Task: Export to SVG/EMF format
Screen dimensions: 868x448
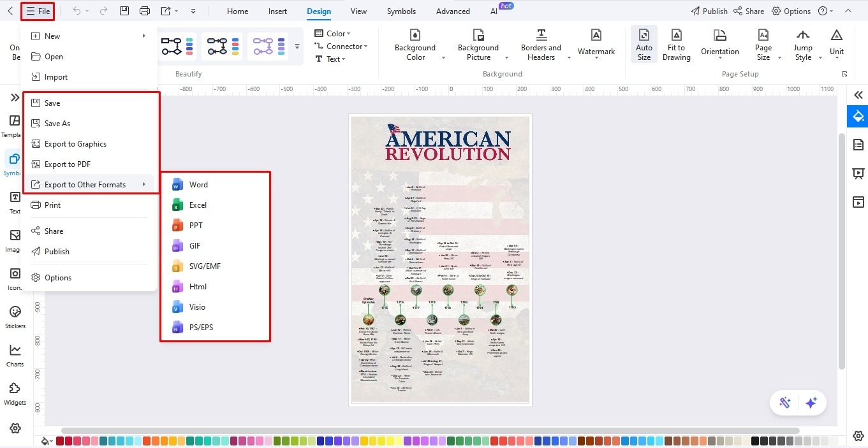Action: (x=215, y=266)
